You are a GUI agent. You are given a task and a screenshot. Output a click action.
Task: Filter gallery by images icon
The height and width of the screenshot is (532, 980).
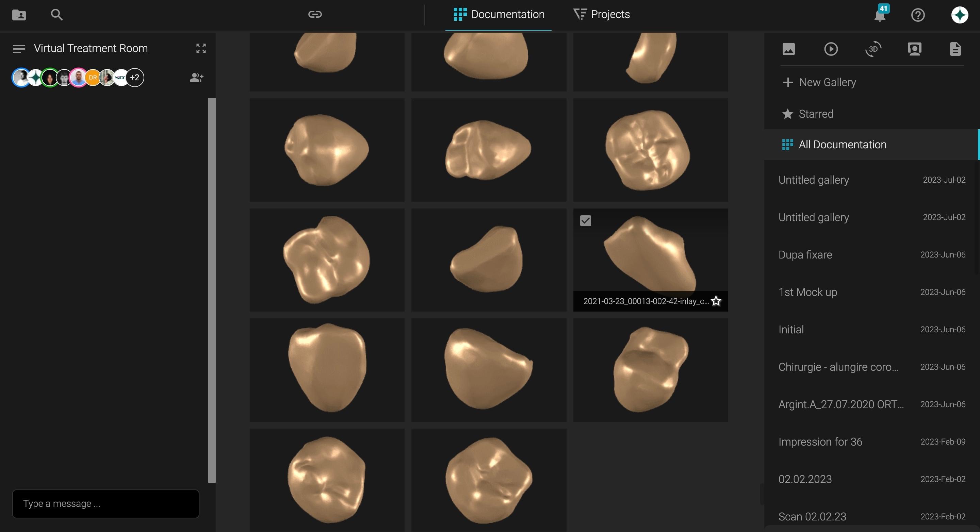coord(789,49)
